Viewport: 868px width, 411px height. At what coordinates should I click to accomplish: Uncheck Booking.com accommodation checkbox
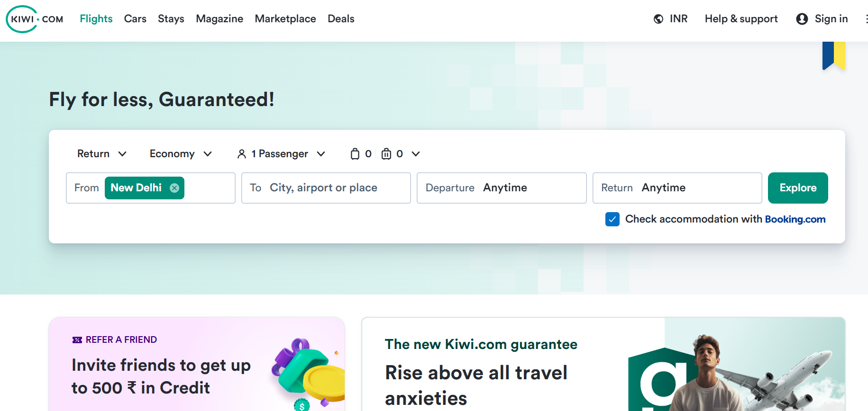tap(612, 219)
